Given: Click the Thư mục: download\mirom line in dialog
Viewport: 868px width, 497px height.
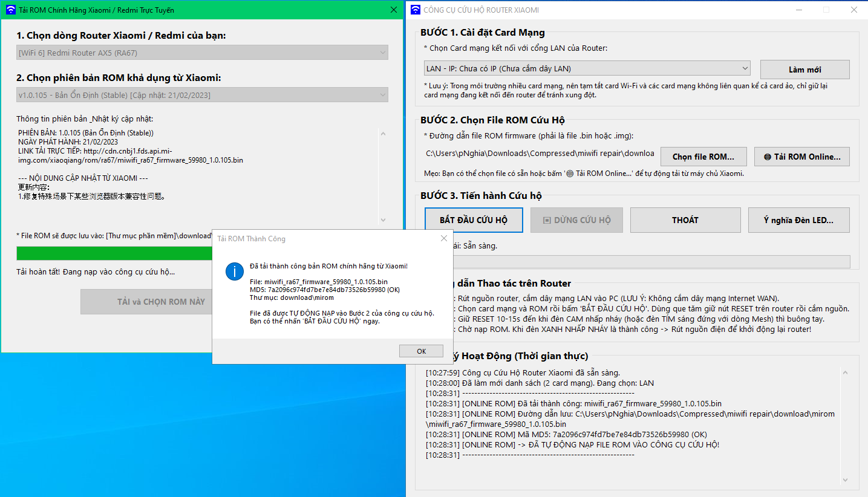Looking at the screenshot, I should [292, 297].
